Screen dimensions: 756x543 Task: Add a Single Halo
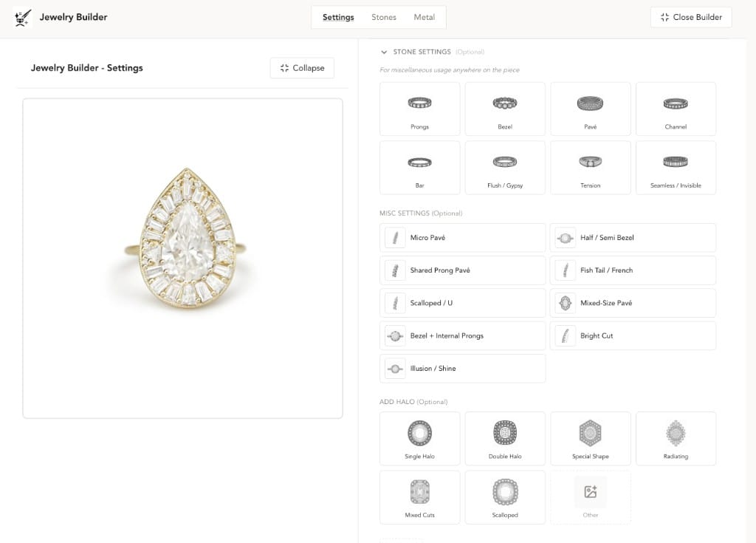tap(419, 439)
